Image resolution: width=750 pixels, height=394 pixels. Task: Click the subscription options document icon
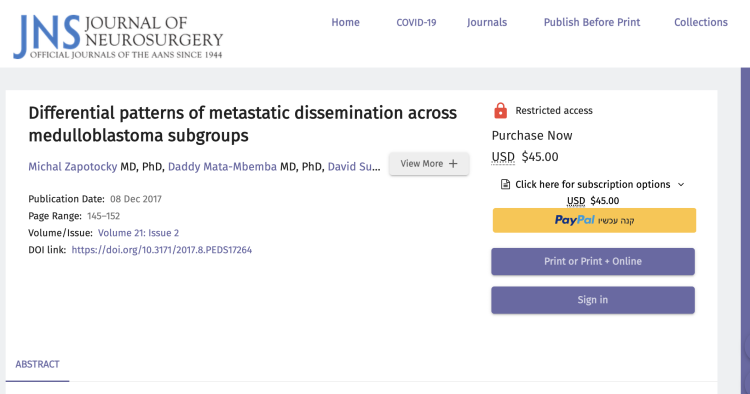[505, 185]
